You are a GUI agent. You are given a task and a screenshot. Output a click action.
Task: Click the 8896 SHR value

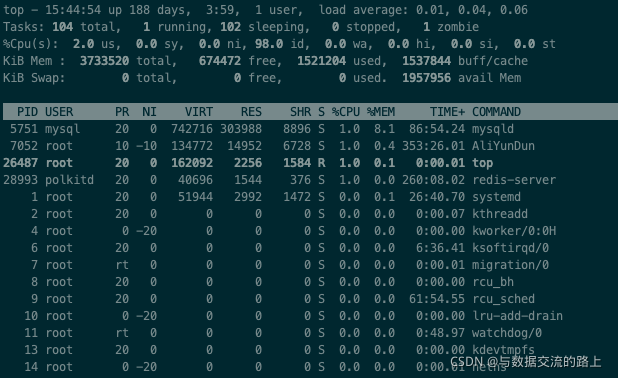coord(297,129)
